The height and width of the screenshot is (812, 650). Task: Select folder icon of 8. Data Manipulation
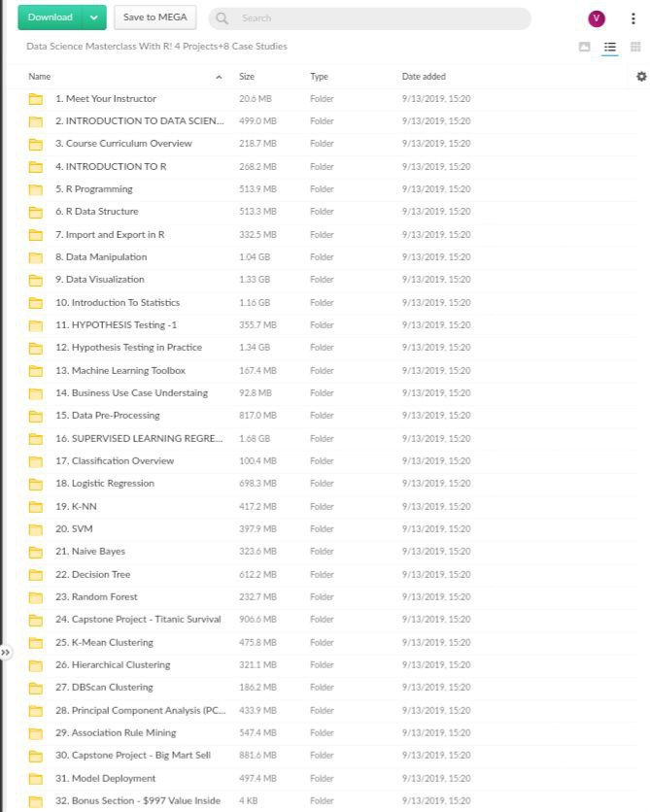(36, 256)
